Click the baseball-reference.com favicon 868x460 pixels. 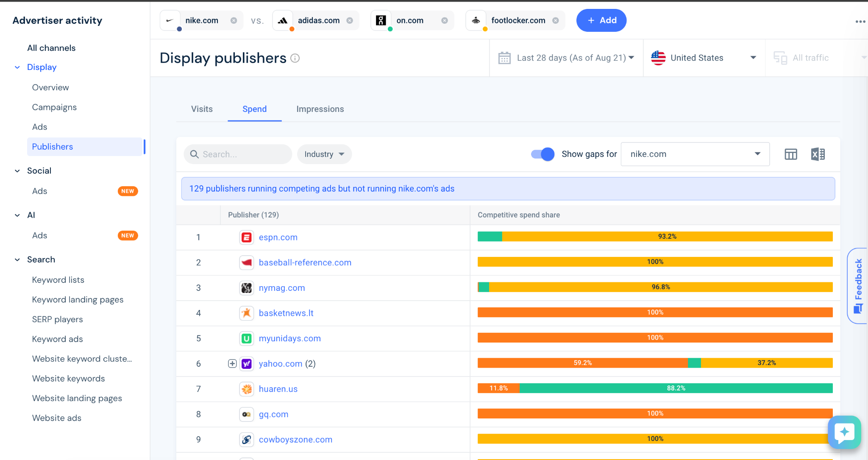(x=247, y=262)
